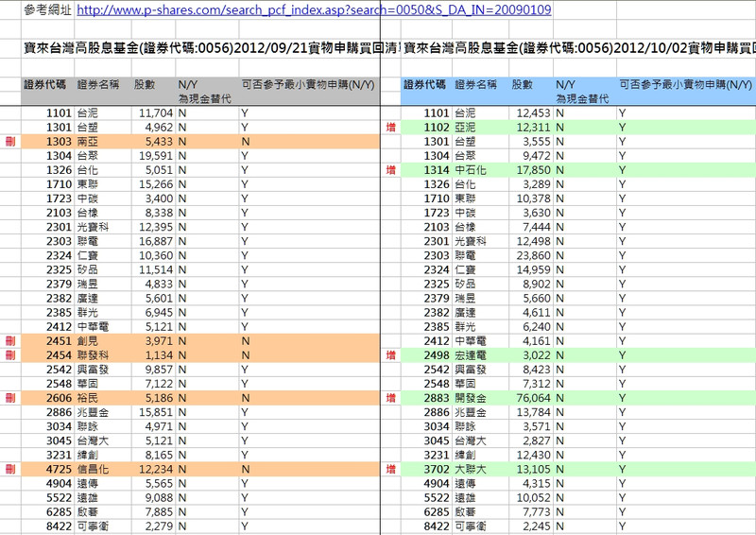Select the 中石化 name cell
Image resolution: width=756 pixels, height=535 pixels.
tap(471, 170)
